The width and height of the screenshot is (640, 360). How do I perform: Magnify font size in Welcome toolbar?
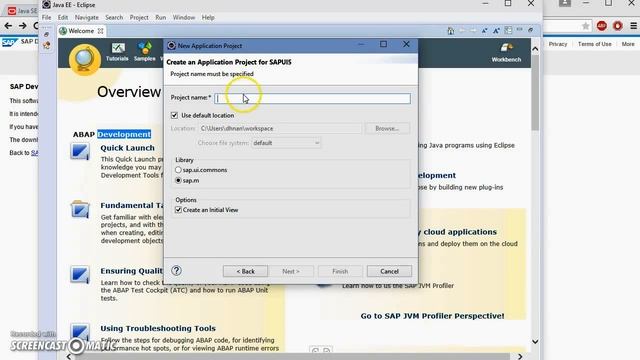click(496, 31)
